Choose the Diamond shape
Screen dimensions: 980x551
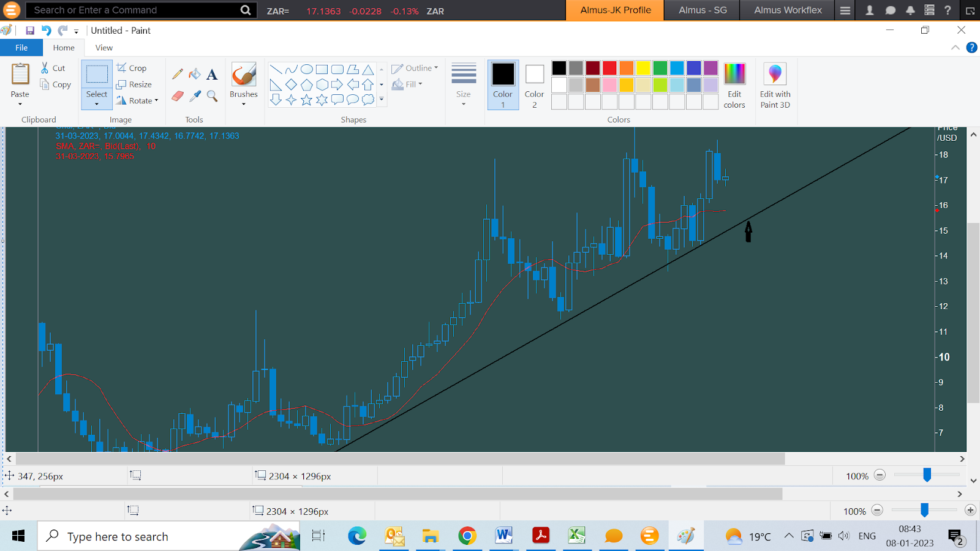(292, 84)
